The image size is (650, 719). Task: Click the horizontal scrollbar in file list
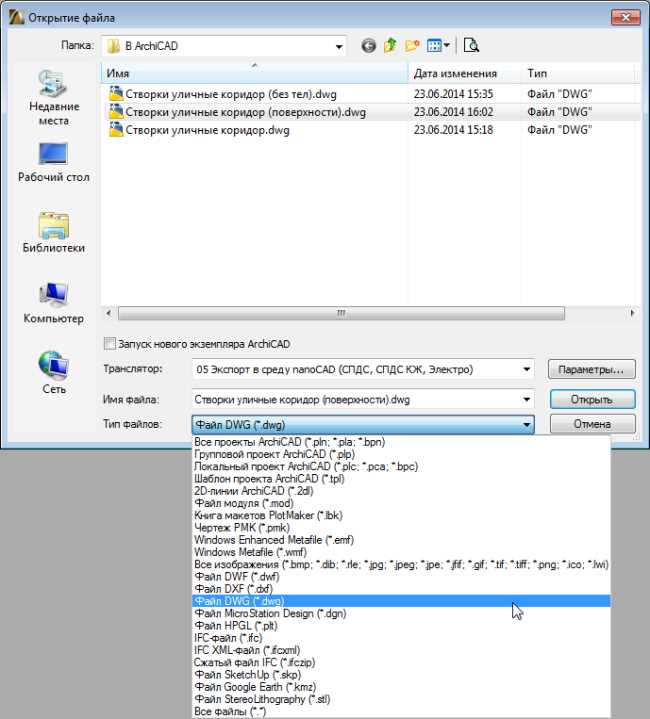(x=341, y=313)
